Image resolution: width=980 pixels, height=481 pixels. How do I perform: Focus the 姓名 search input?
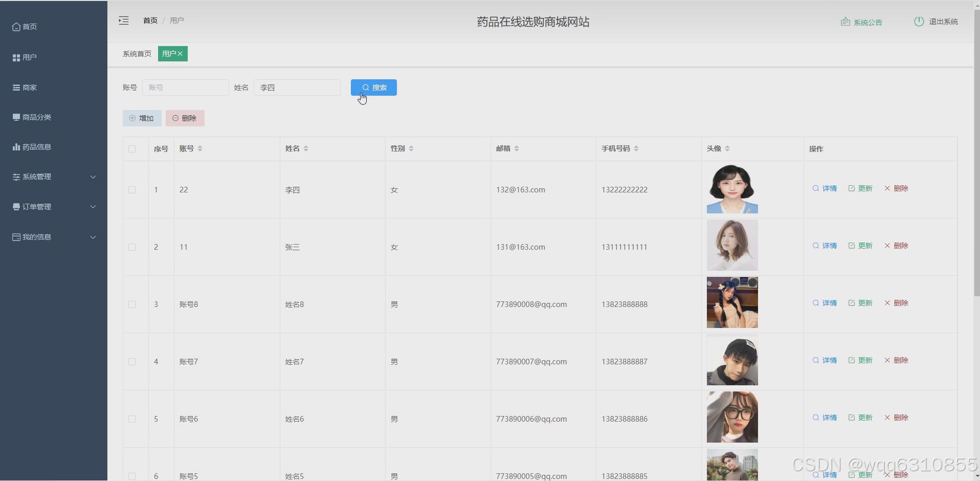point(297,88)
